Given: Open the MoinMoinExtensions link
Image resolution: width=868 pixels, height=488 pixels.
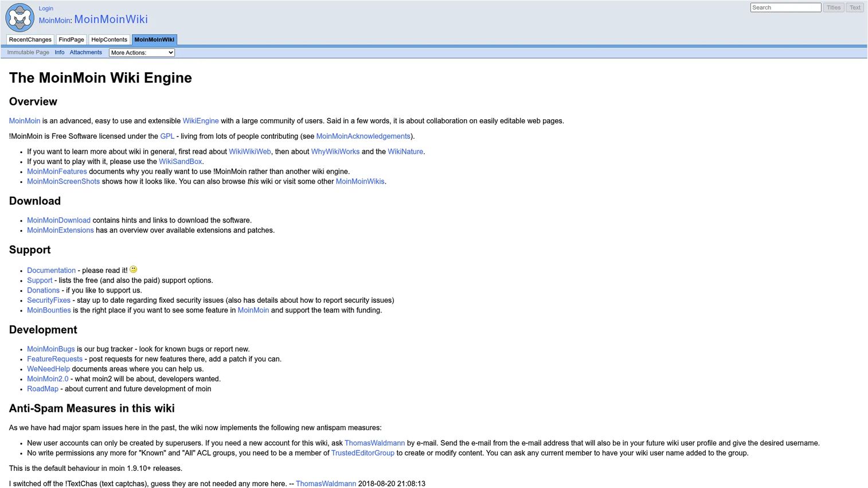Looking at the screenshot, I should coord(60,231).
